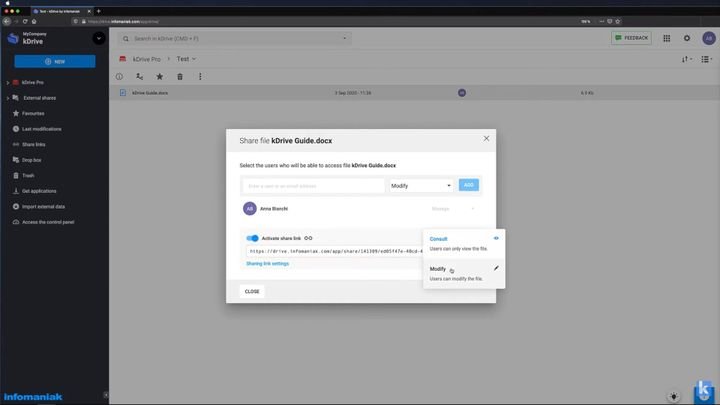Open the sort order dropdown

pos(687,59)
